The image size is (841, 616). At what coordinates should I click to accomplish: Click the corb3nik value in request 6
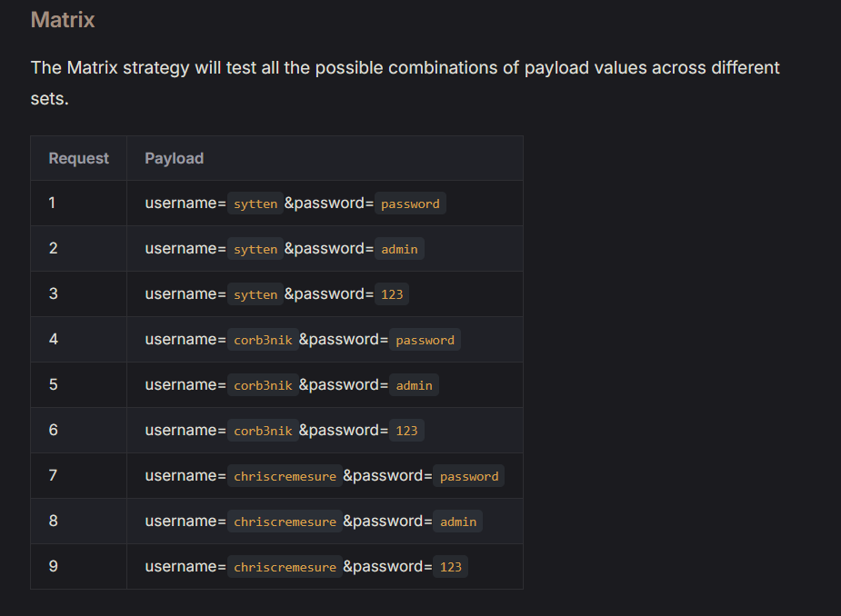pyautogui.click(x=263, y=431)
